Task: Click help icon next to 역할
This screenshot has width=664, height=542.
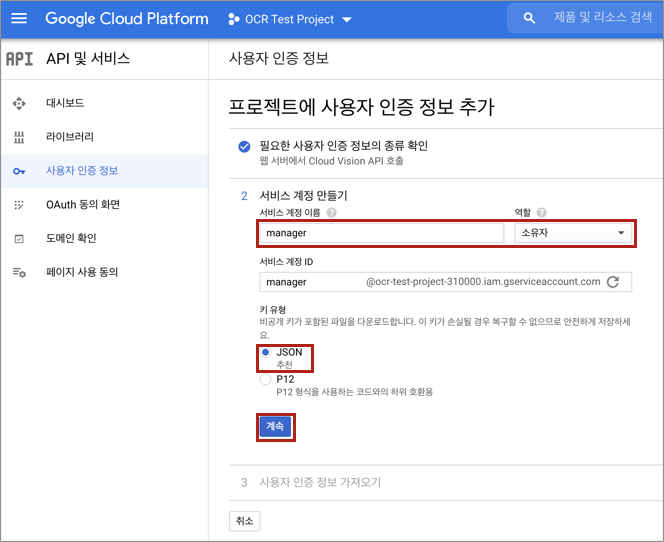Action: (542, 213)
